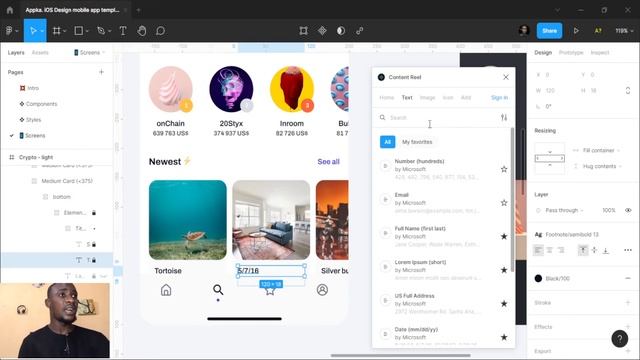This screenshot has width=640, height=360.
Task: Open Move tool options dropdown arrow
Action: (42, 31)
